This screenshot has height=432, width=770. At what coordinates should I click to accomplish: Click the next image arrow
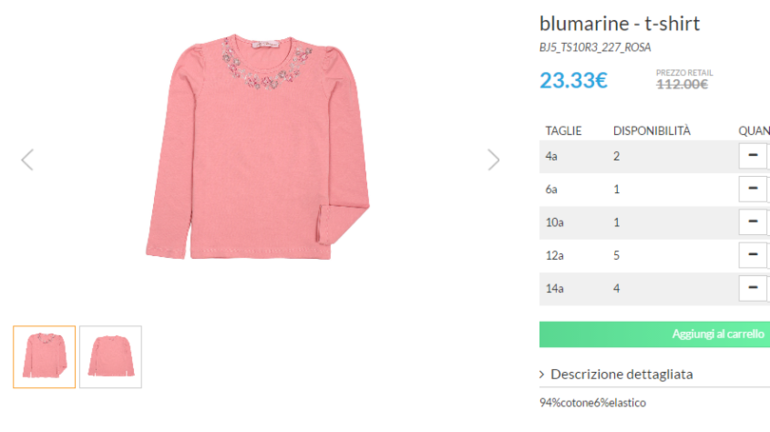pos(493,159)
